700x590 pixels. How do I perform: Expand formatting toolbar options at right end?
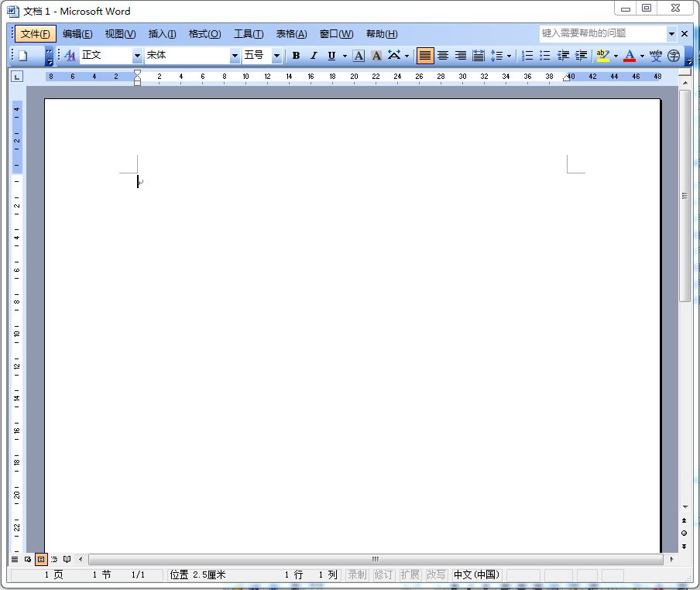tap(689, 57)
